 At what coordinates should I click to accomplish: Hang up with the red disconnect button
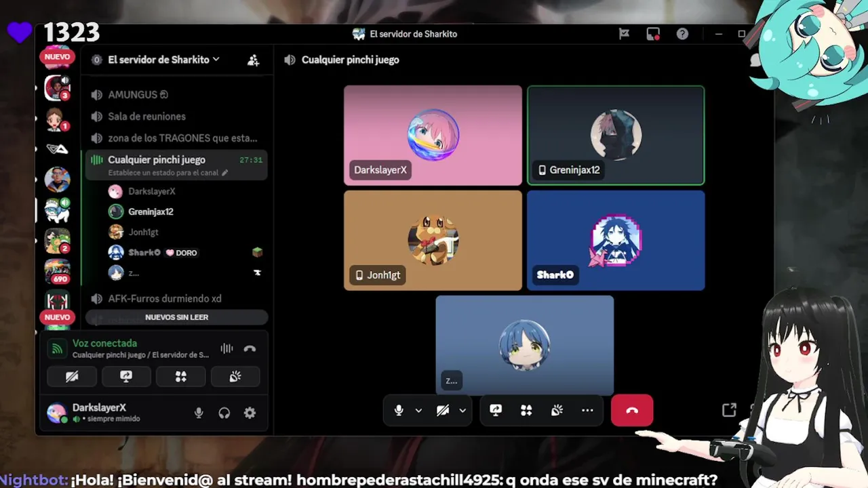click(632, 411)
